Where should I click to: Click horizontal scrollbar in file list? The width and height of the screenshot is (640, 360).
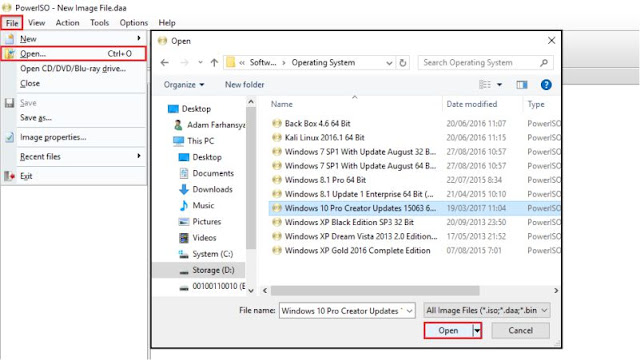click(375, 291)
